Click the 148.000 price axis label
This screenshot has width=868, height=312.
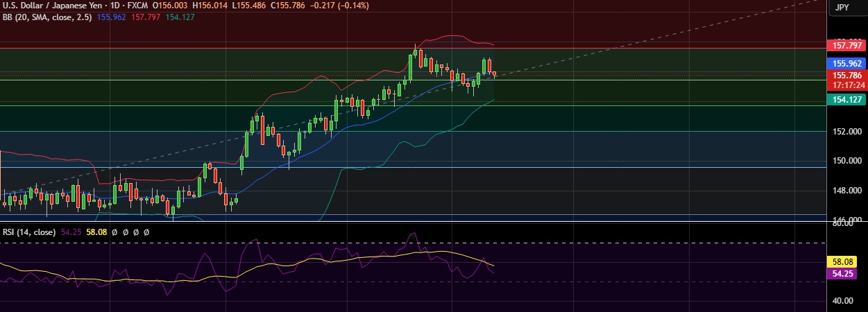[x=846, y=190]
